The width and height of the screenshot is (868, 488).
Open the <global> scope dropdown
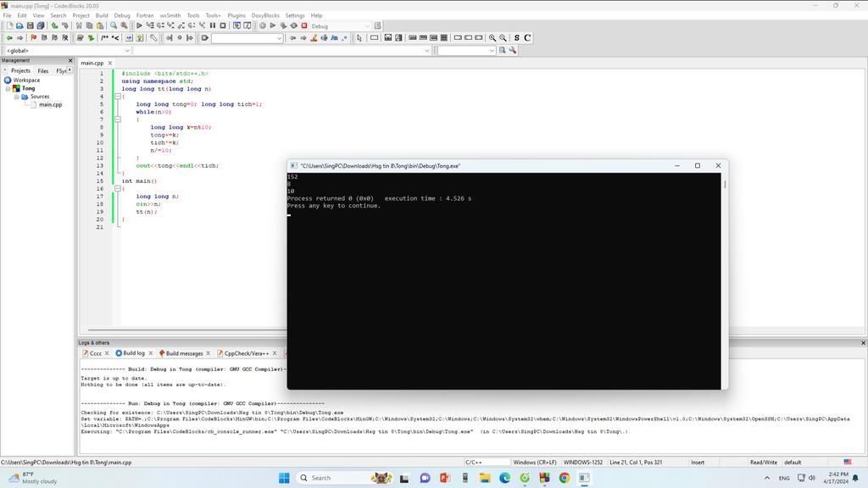(68, 50)
